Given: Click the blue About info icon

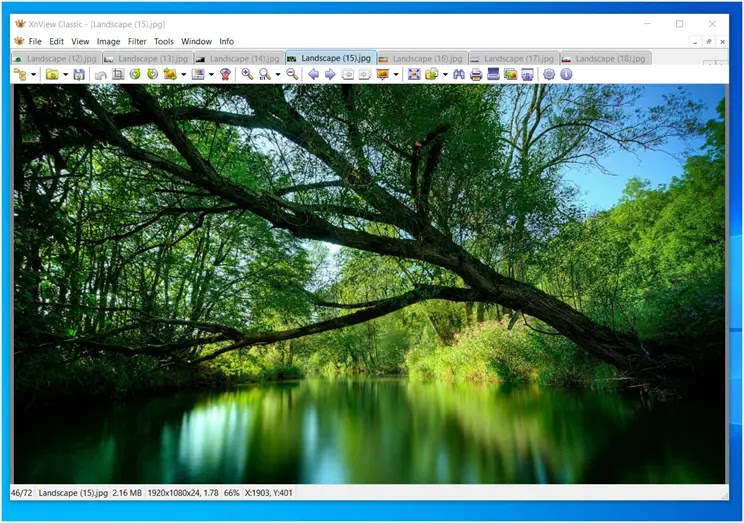Looking at the screenshot, I should pyautogui.click(x=566, y=75).
